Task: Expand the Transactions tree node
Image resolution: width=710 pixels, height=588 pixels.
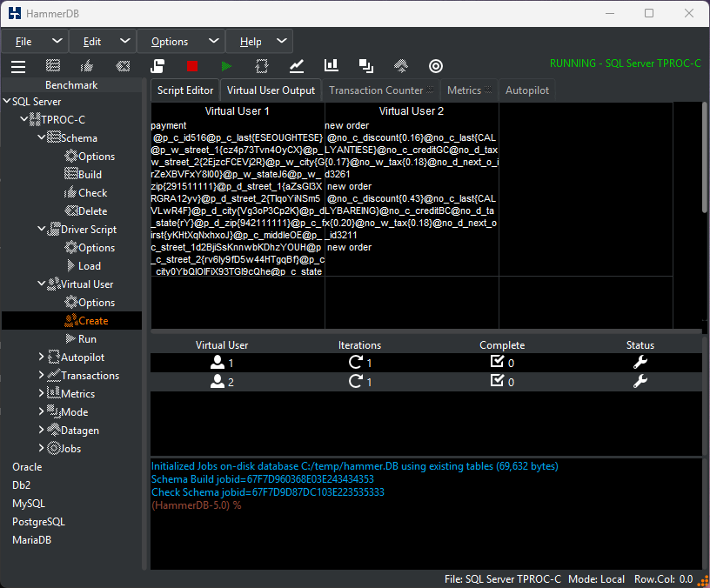Action: 41,375
